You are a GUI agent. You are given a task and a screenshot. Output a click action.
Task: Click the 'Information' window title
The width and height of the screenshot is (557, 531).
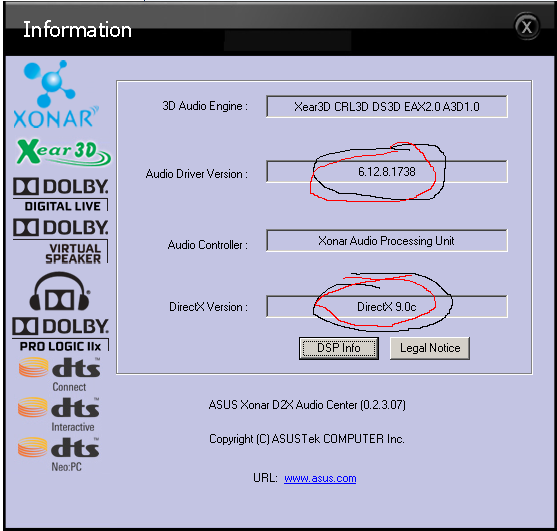coord(77,29)
